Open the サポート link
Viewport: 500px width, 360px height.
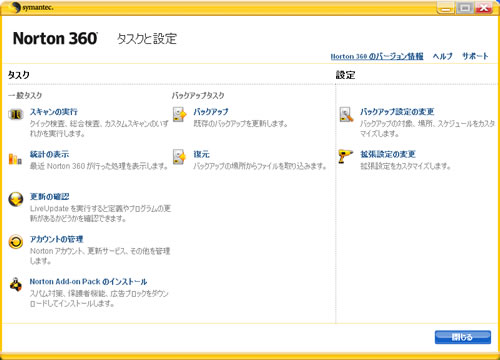point(475,56)
